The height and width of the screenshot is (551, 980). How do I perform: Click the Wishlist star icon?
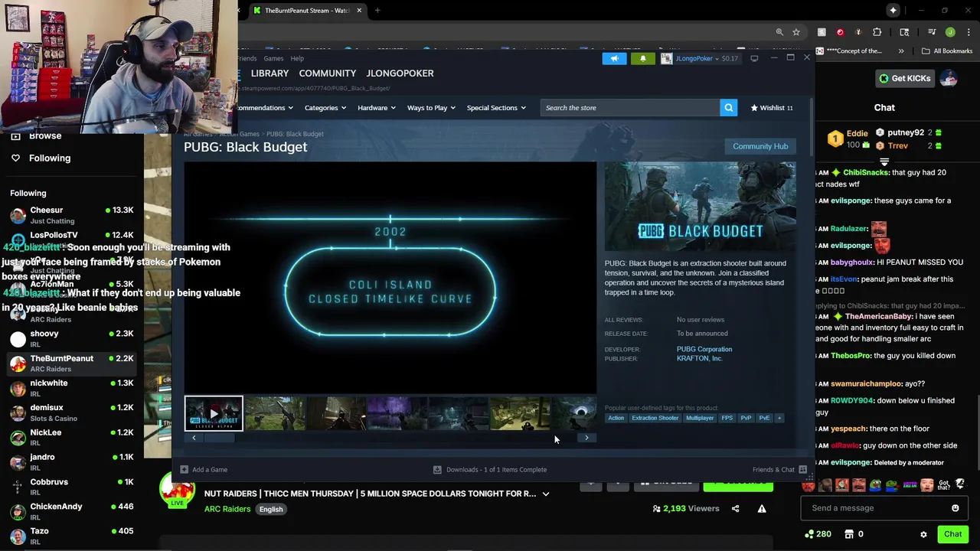coord(754,108)
